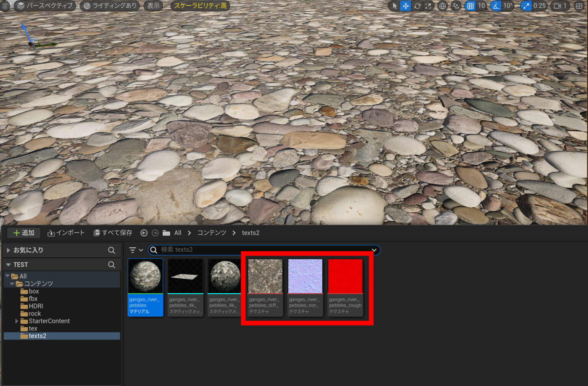Expand the StarterContent folder
The height and width of the screenshot is (386, 588).
pos(16,321)
